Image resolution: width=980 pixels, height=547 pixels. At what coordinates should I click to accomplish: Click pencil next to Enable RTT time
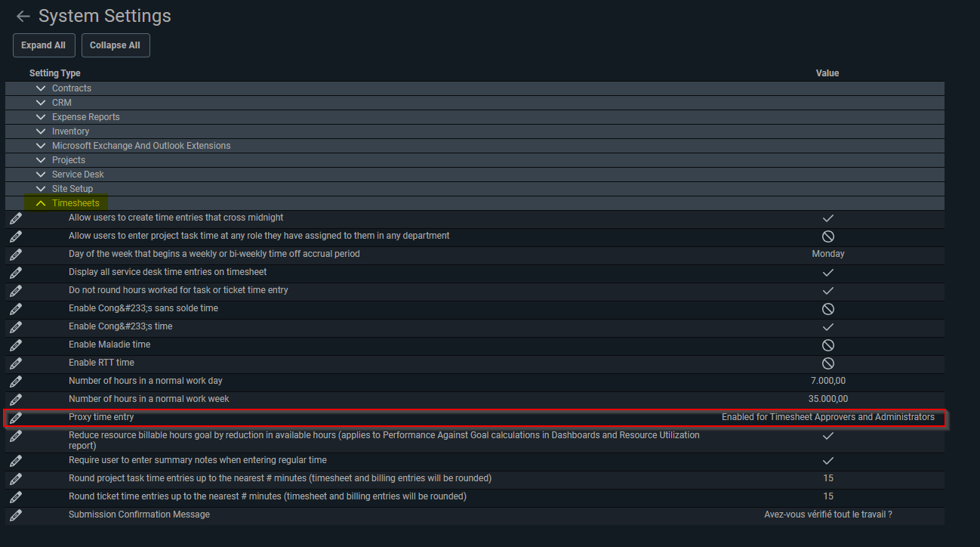point(16,363)
